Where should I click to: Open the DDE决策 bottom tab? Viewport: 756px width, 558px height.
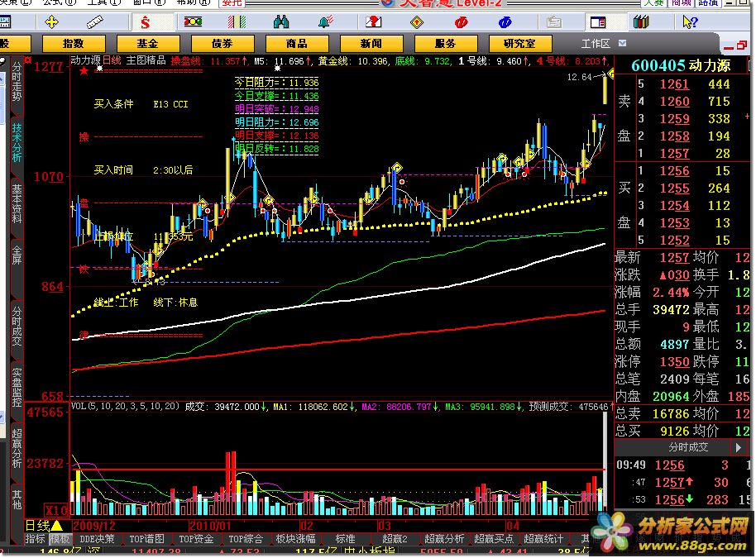[96, 539]
